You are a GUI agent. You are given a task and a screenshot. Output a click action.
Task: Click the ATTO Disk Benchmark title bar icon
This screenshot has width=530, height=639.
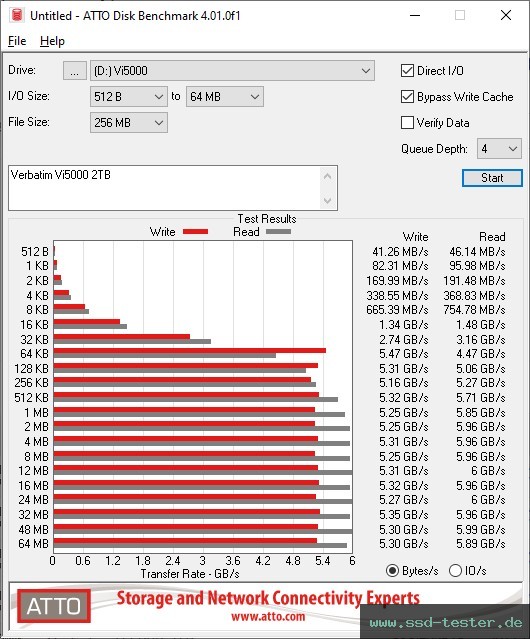pos(17,15)
